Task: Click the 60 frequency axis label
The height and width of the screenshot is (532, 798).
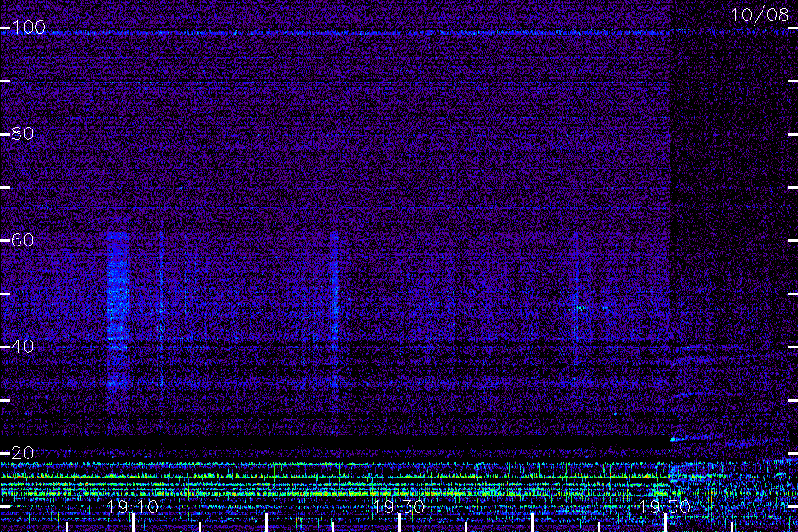Action: 22,239
